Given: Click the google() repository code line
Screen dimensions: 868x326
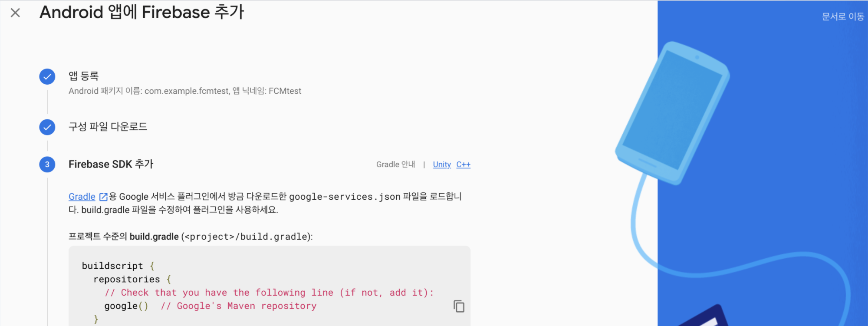Looking at the screenshot, I should click(210, 306).
